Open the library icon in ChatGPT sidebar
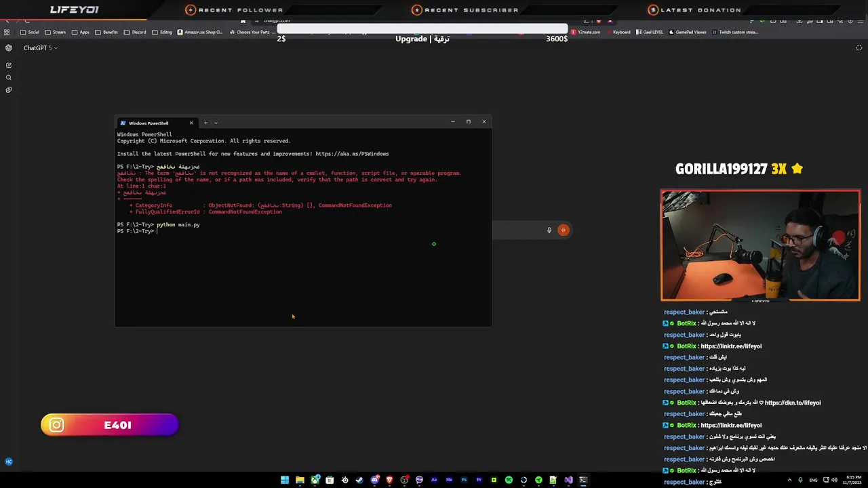 pyautogui.click(x=9, y=89)
